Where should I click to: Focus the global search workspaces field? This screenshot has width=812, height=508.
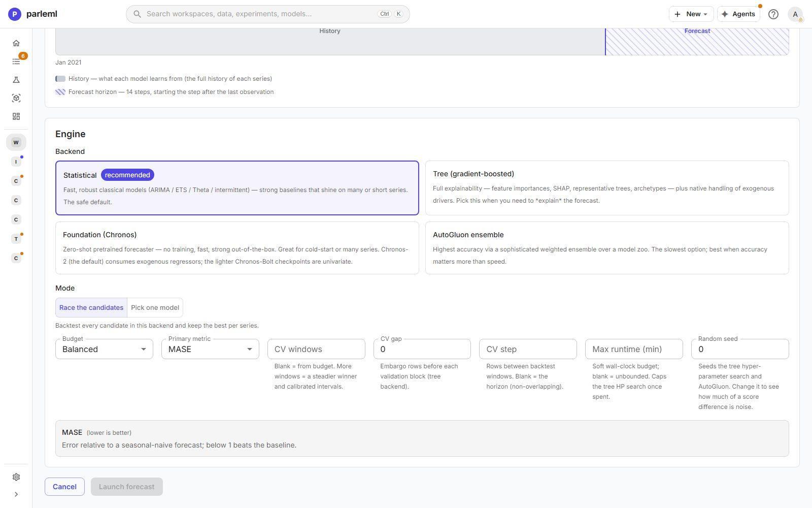(x=268, y=14)
